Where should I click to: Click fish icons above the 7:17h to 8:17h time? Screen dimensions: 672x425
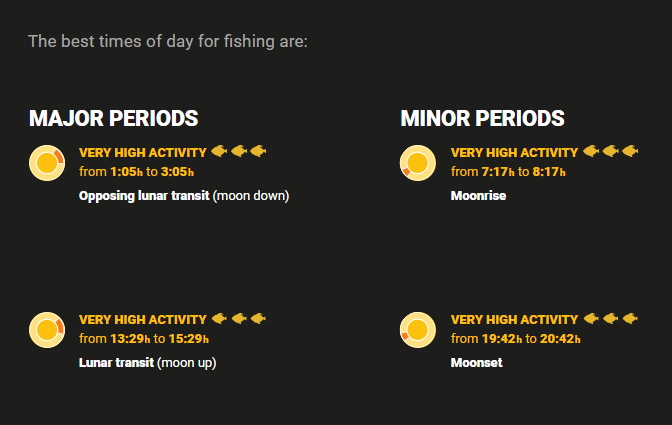click(610, 152)
